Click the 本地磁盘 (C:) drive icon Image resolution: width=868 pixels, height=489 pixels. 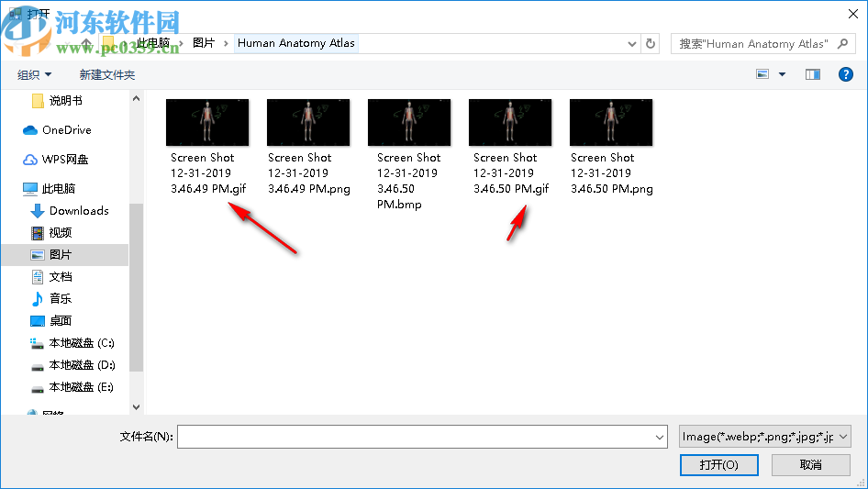(37, 344)
